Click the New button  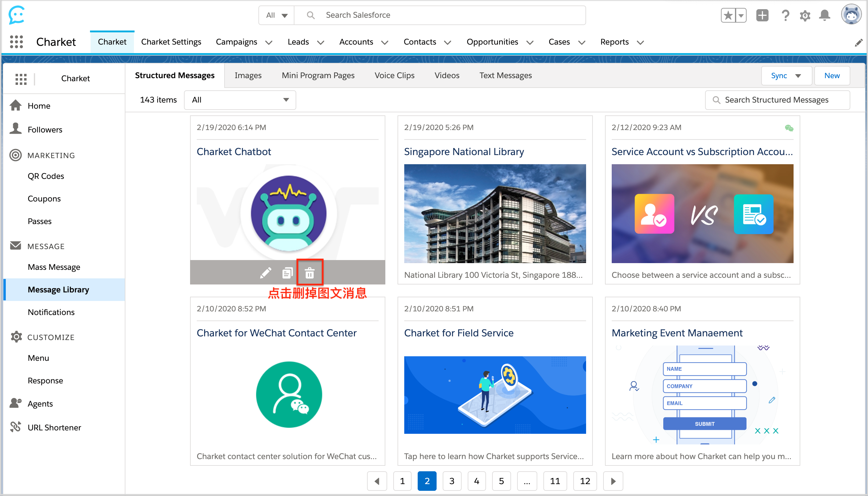tap(832, 76)
